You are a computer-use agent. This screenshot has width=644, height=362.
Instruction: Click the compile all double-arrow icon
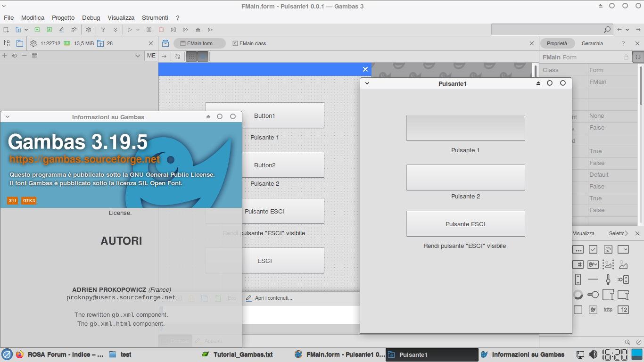(x=116, y=30)
